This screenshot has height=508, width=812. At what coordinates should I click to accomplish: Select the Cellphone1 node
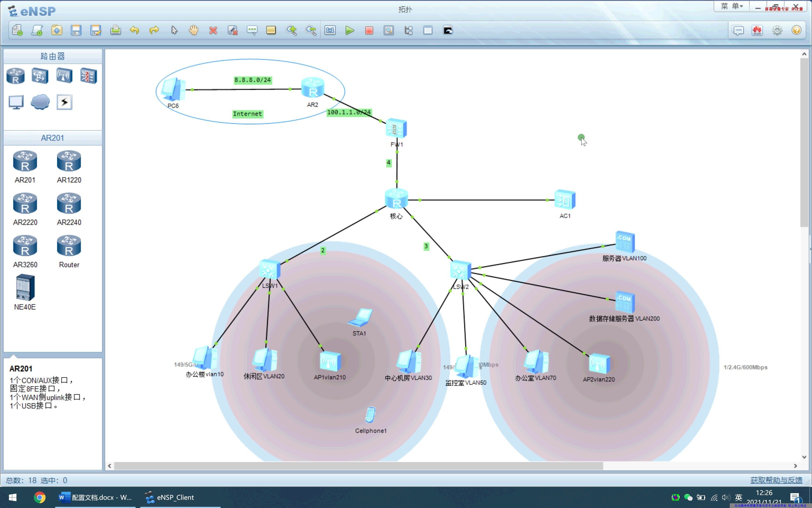point(370,415)
